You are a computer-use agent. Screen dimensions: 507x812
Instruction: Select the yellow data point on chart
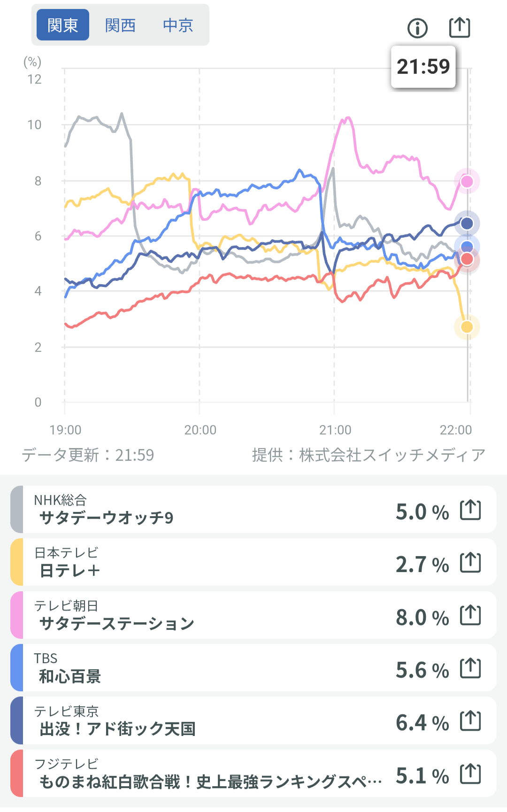(x=467, y=327)
